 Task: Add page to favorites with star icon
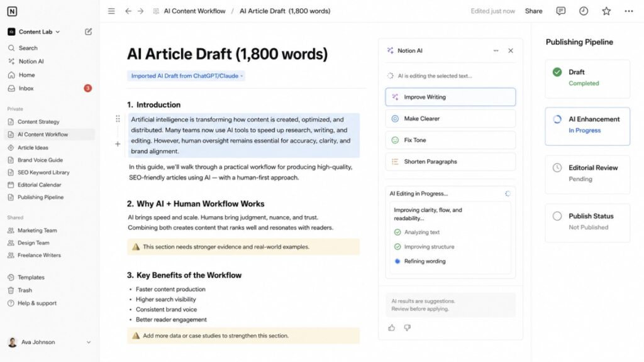(606, 11)
